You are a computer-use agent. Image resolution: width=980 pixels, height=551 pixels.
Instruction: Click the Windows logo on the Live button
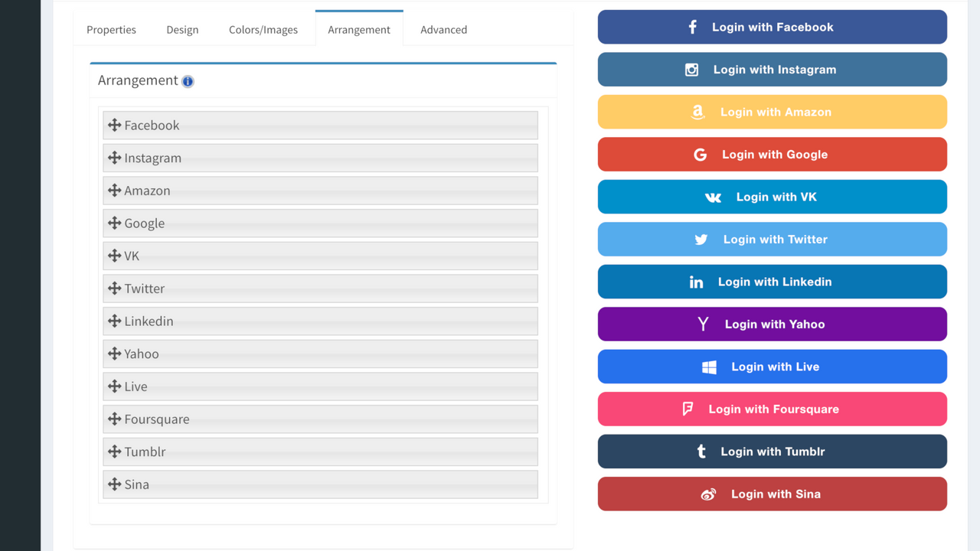pos(708,366)
